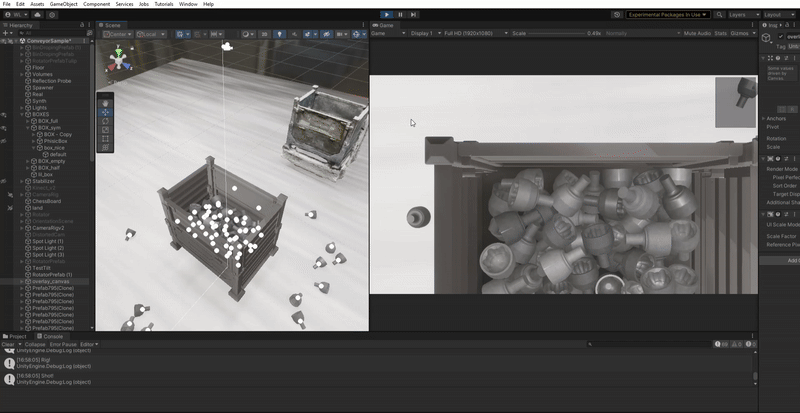
Task: Click the Step frame button
Action: point(414,15)
